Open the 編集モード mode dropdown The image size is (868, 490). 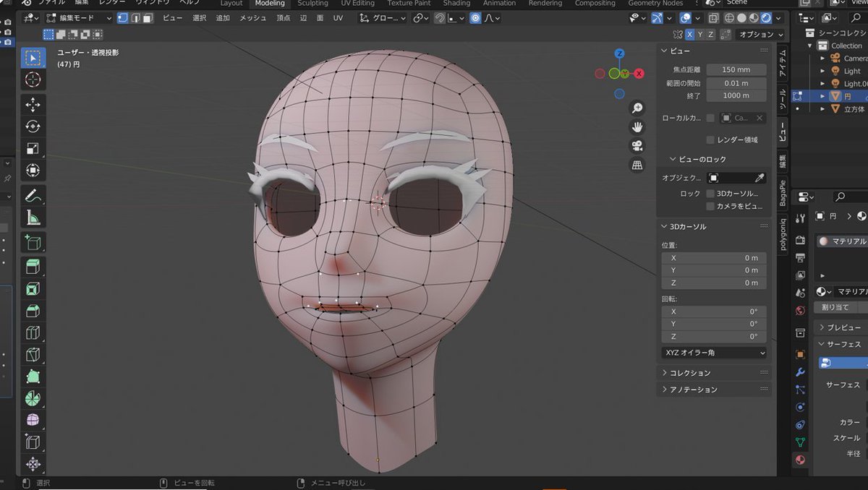[78, 18]
